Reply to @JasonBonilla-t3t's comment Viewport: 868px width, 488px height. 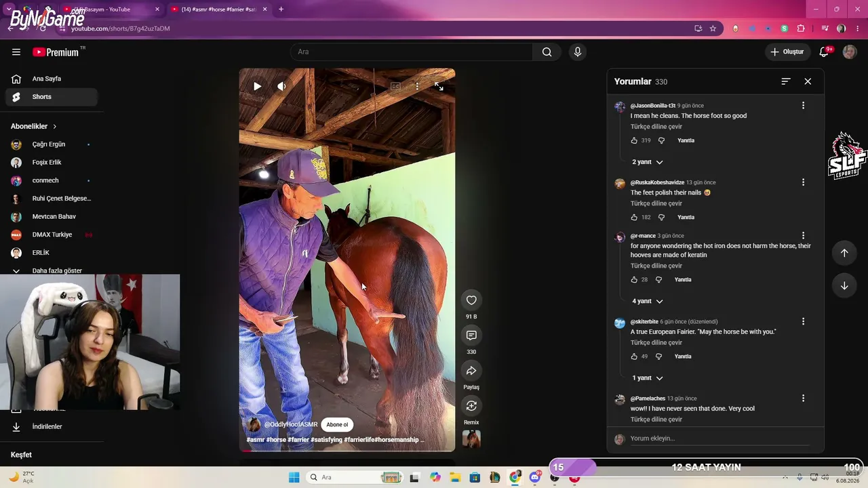point(686,140)
